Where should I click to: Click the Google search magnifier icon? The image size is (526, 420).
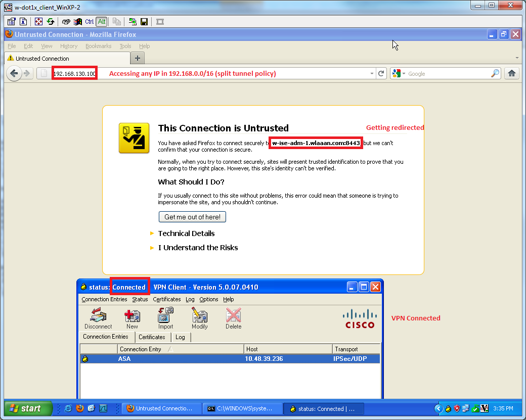[x=495, y=73]
